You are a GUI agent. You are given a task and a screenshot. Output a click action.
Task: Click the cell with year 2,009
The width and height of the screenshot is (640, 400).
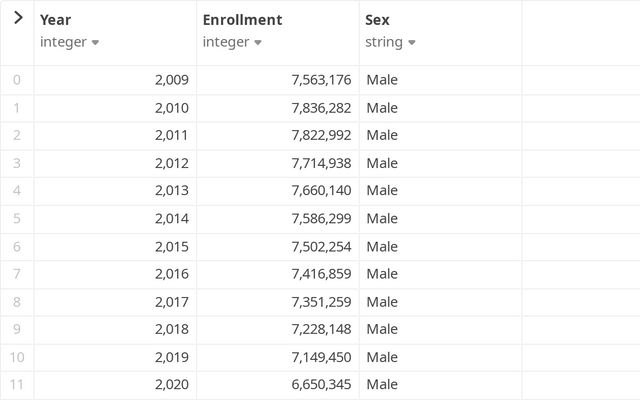[x=115, y=80]
